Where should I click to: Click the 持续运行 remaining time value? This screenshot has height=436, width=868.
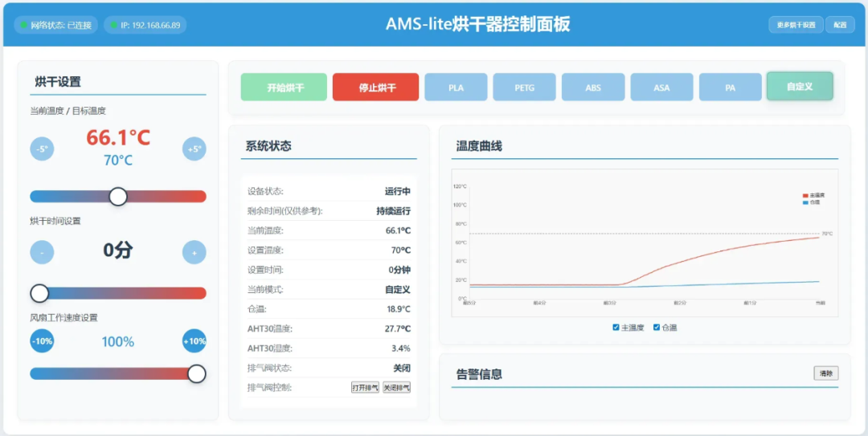pos(394,211)
